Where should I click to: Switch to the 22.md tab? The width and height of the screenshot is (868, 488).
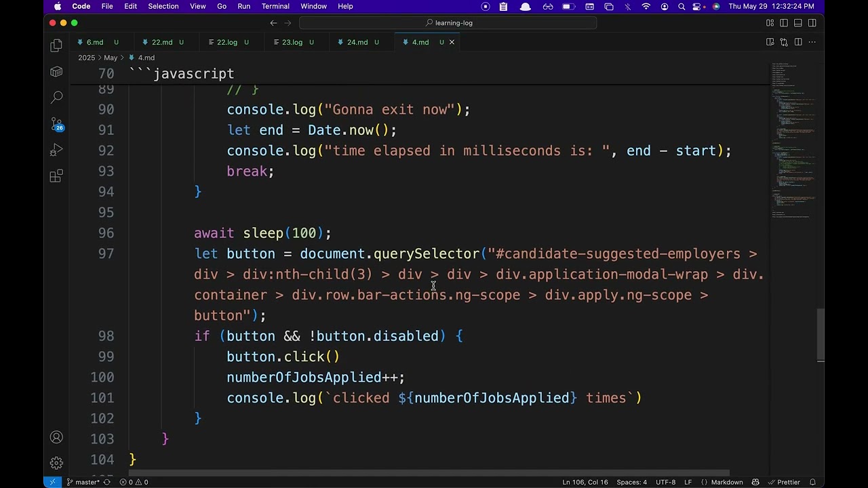pyautogui.click(x=167, y=42)
